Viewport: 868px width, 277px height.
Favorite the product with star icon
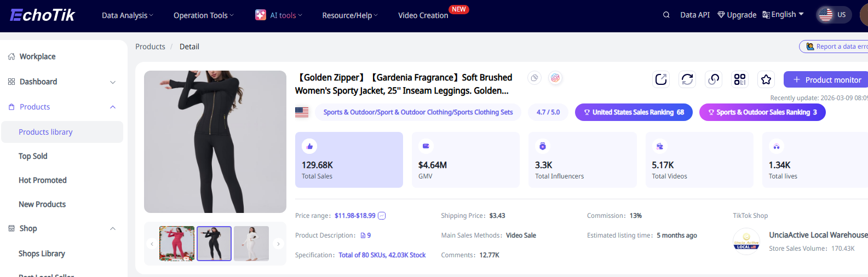tap(766, 79)
